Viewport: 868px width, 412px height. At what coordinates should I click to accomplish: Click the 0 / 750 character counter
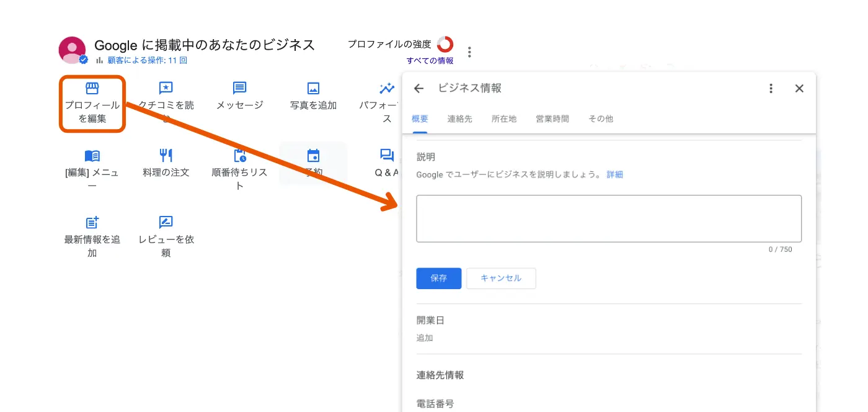(x=780, y=249)
